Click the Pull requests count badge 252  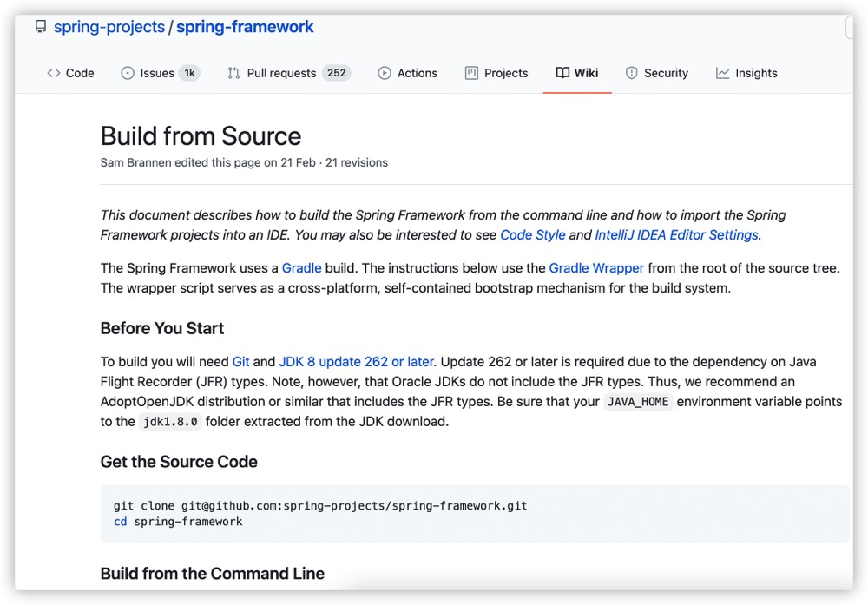tap(336, 73)
